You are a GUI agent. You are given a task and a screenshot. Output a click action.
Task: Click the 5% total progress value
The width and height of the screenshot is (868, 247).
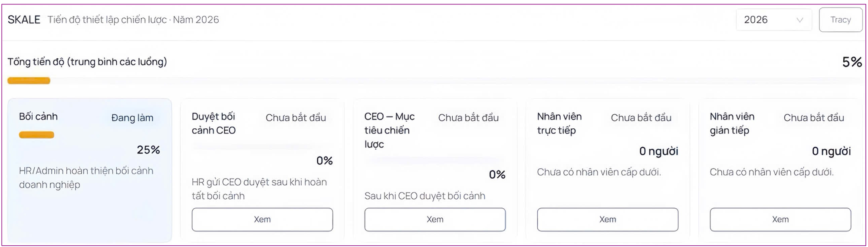852,62
